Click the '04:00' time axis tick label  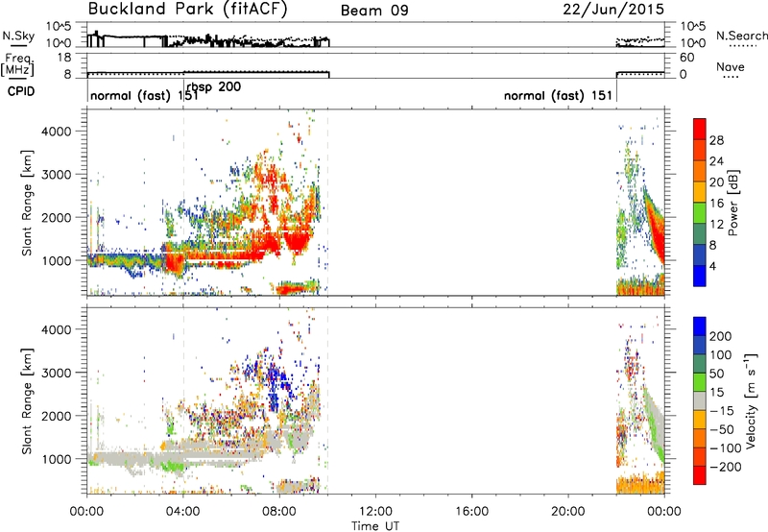pos(183,512)
